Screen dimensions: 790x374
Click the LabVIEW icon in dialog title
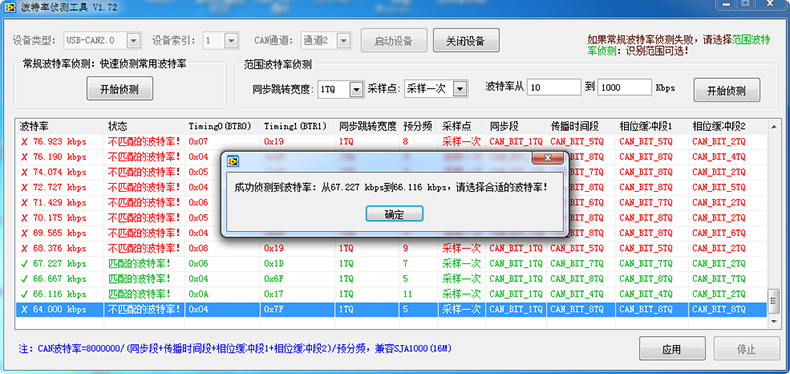[x=233, y=161]
